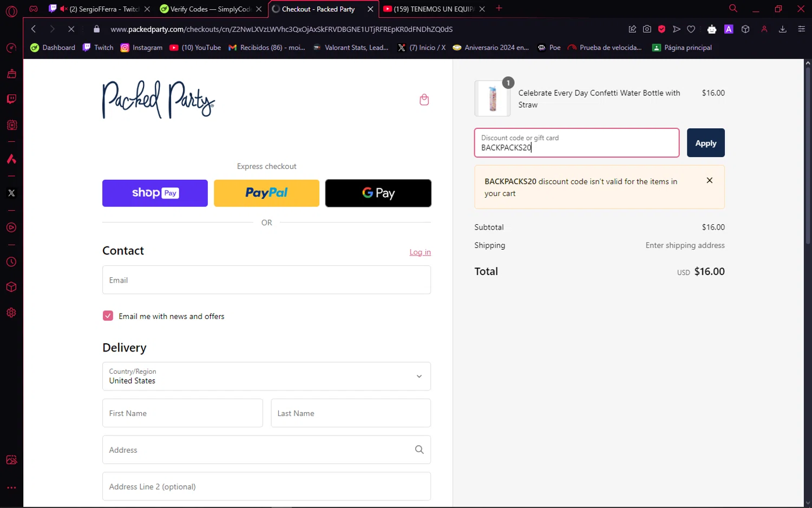Open Instagram bookmark

point(141,48)
